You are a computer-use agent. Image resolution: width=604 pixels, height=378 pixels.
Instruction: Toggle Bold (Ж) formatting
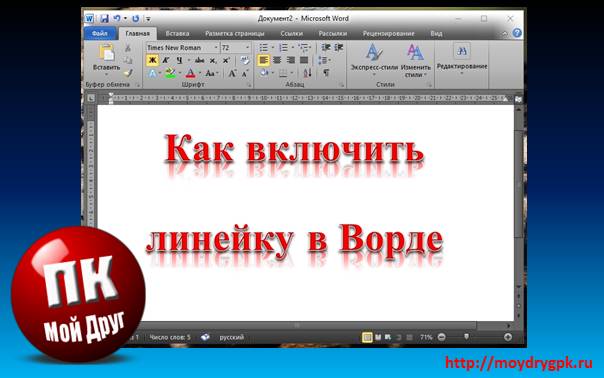pos(153,60)
